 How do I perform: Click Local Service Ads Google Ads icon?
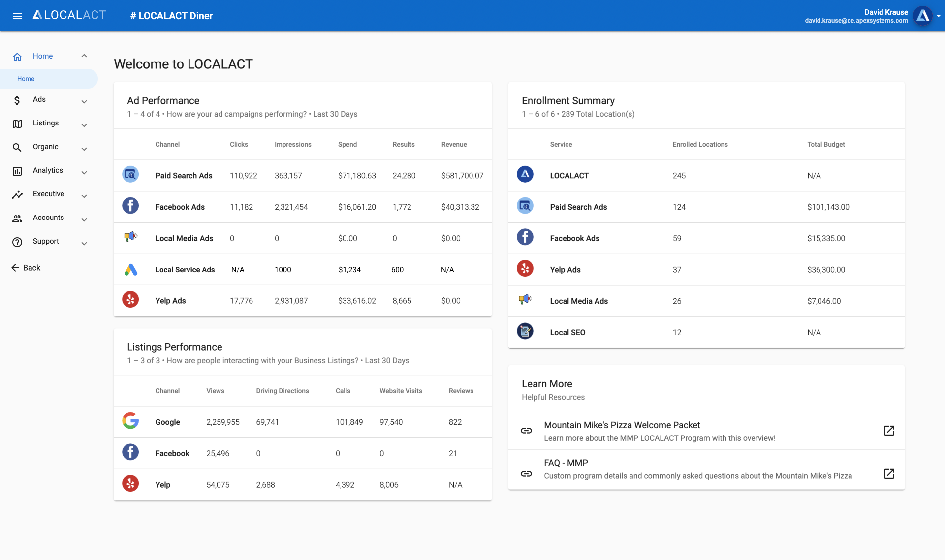point(131,270)
